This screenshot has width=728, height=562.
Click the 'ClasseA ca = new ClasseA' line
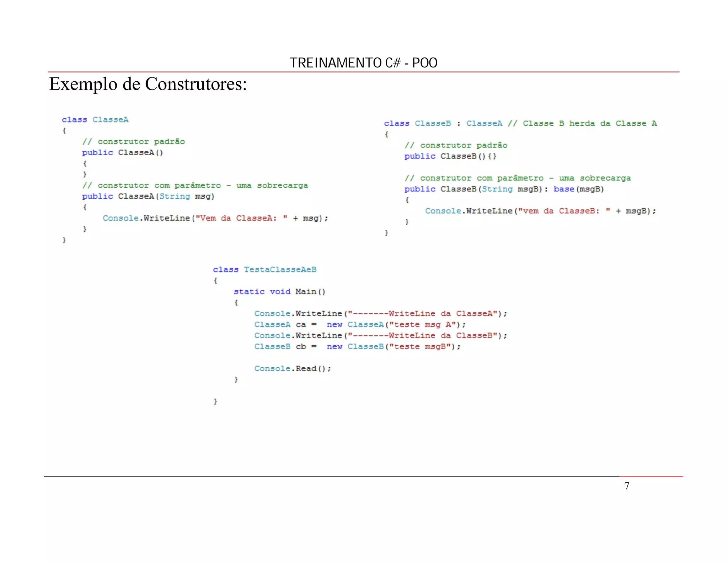pyautogui.click(x=360, y=325)
